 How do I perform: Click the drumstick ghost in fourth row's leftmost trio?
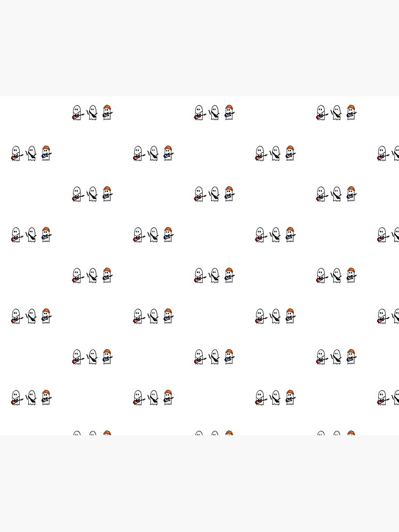click(30, 235)
